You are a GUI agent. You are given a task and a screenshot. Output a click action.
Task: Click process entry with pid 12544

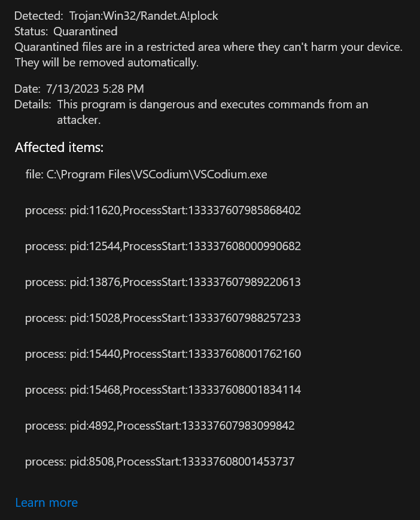[x=163, y=246]
